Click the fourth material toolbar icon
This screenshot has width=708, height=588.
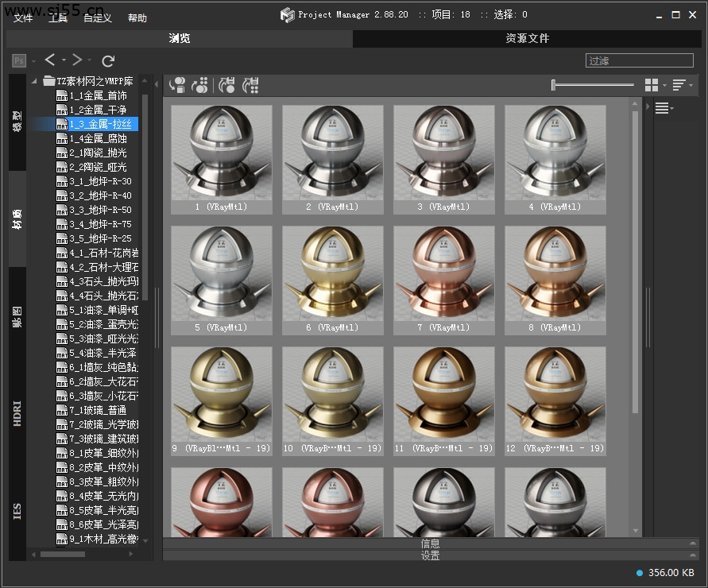(x=251, y=85)
